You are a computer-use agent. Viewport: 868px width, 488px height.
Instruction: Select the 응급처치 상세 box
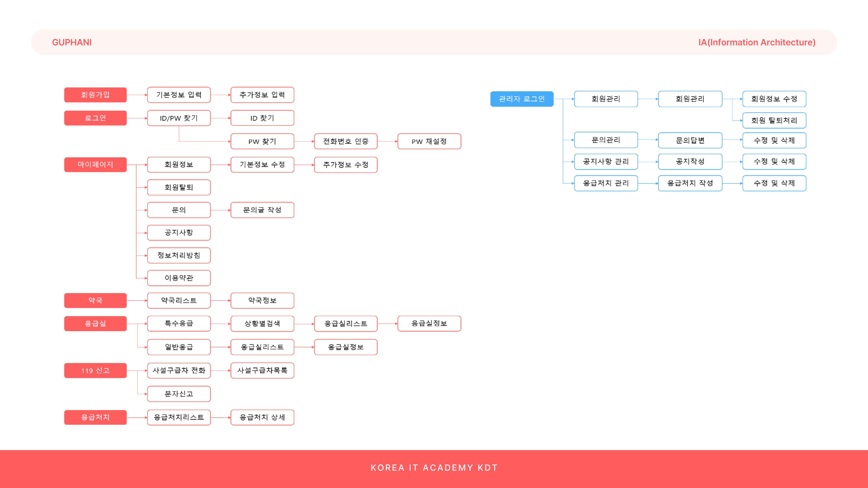pos(262,417)
